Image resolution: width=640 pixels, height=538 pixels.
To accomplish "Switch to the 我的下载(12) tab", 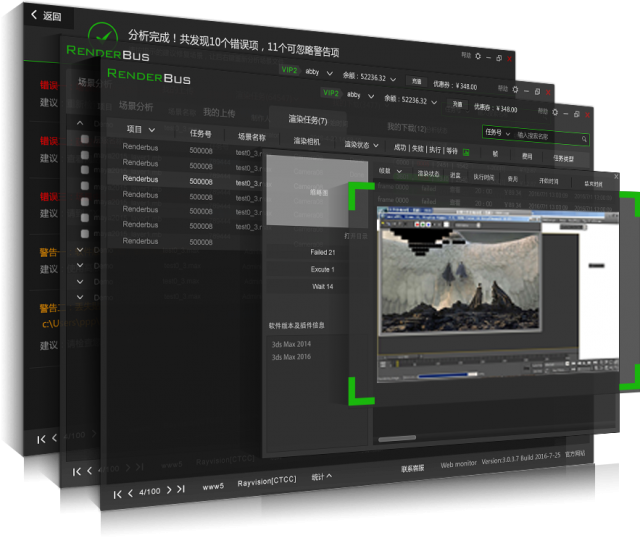I will (407, 128).
